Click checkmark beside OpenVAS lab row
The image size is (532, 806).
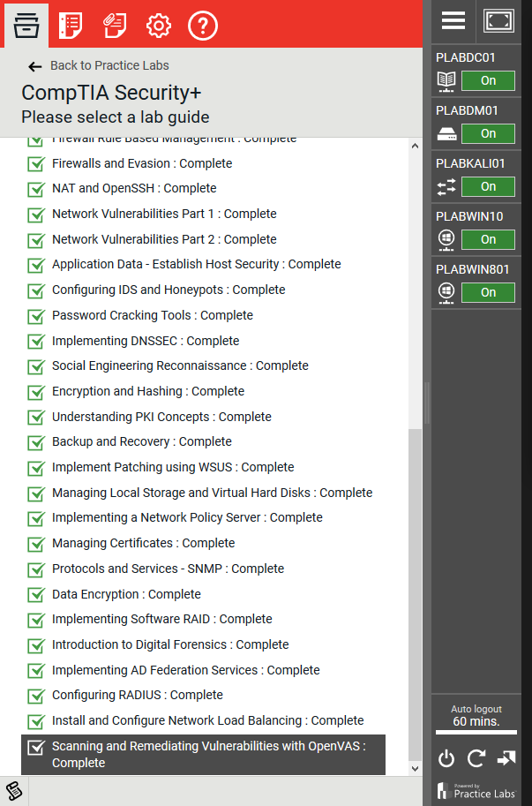36,747
